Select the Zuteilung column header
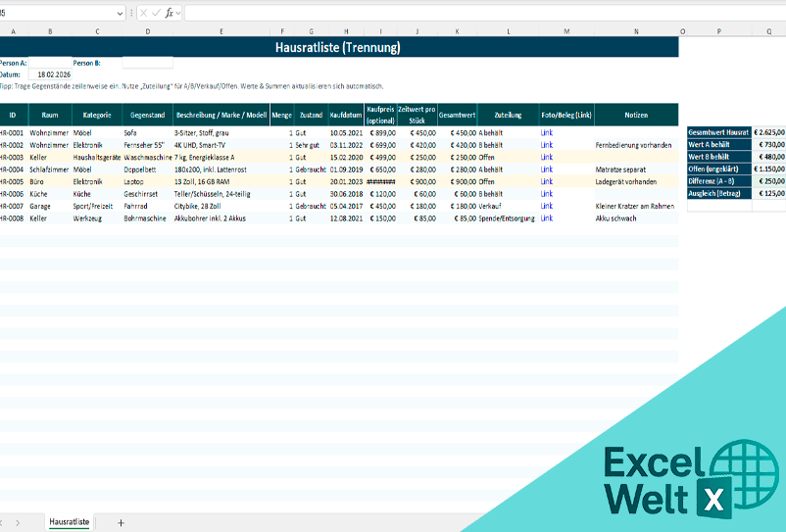Screen dimensions: 786x532 (508, 115)
